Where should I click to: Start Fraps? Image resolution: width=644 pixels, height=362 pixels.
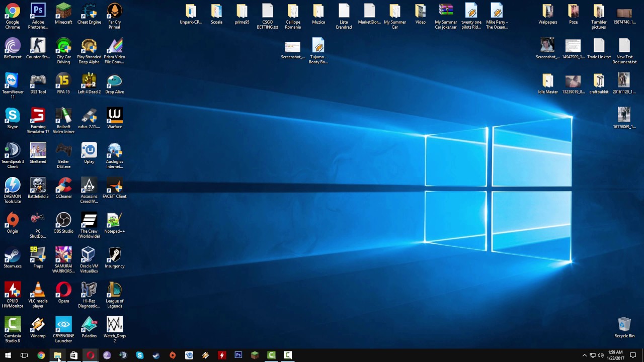[38, 256]
